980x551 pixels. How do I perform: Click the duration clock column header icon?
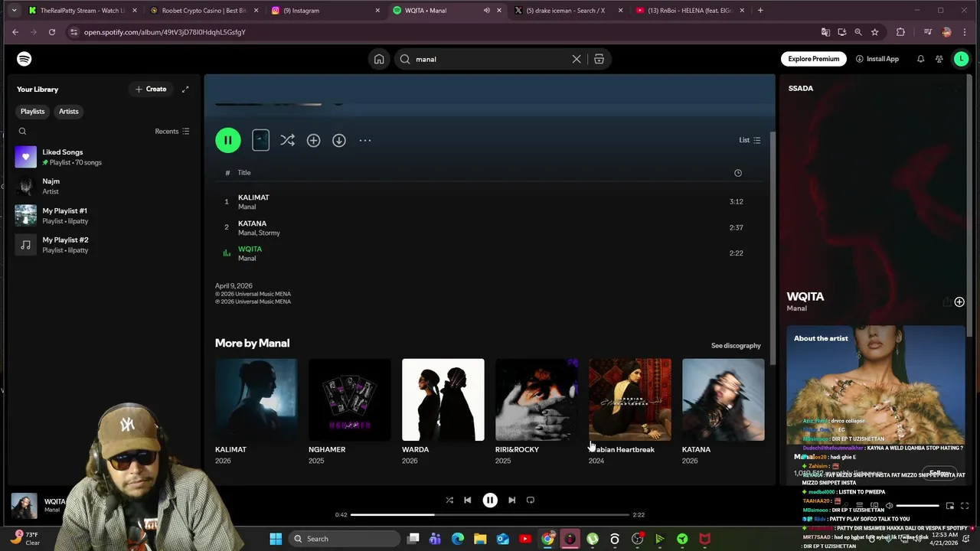click(x=738, y=173)
